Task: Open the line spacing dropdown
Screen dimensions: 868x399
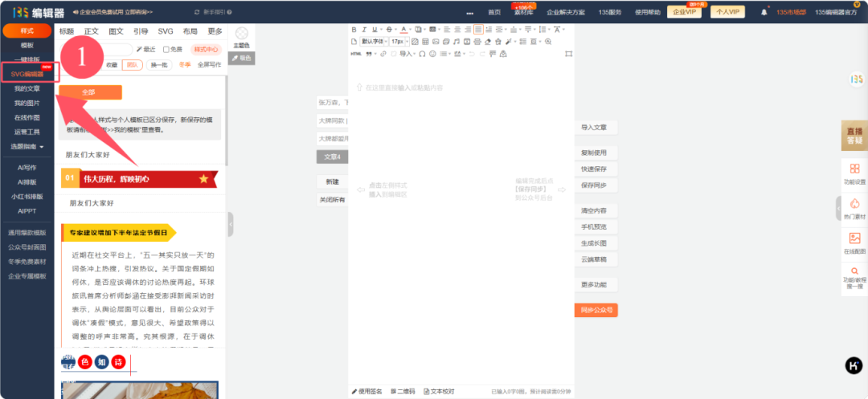Action: click(549, 29)
